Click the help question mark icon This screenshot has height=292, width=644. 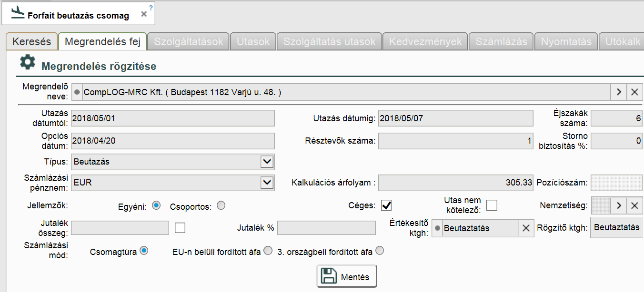click(151, 8)
